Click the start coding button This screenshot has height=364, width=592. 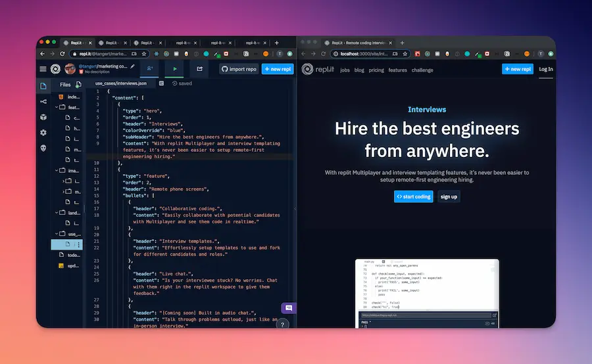tap(414, 196)
